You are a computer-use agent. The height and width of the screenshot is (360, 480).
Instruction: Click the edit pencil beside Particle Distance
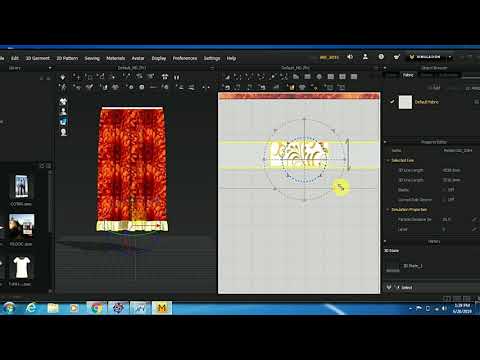[x=474, y=219]
